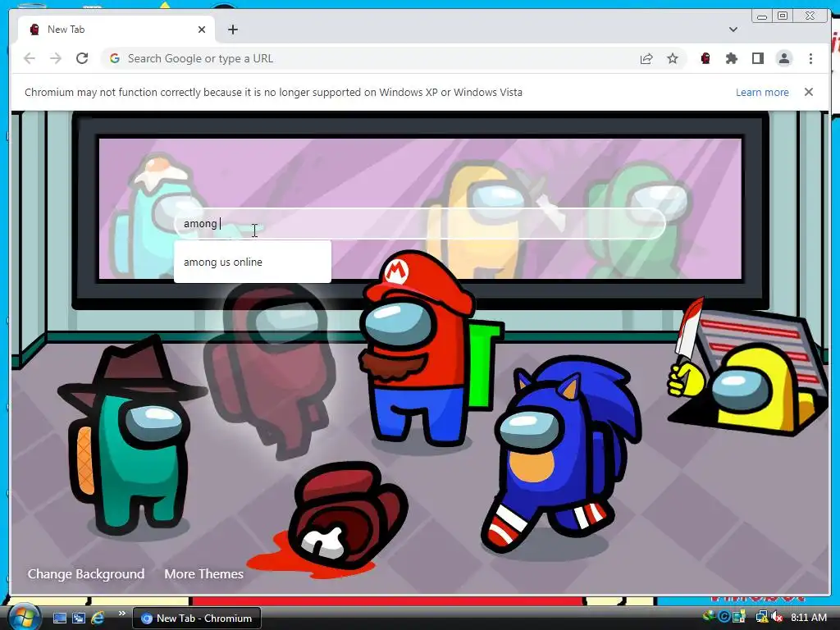
Task: Dismiss the unsupported Windows warning bar
Action: tap(809, 92)
